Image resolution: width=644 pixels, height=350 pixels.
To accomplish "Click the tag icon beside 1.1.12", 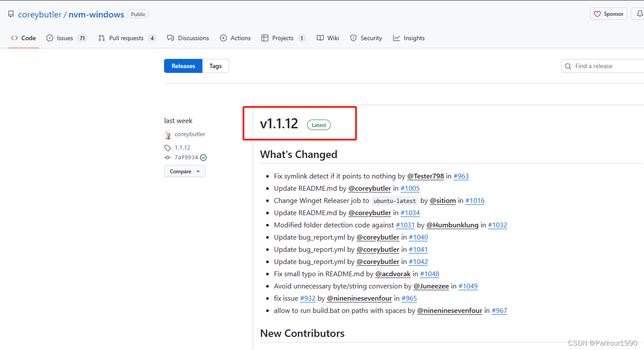I will [168, 148].
